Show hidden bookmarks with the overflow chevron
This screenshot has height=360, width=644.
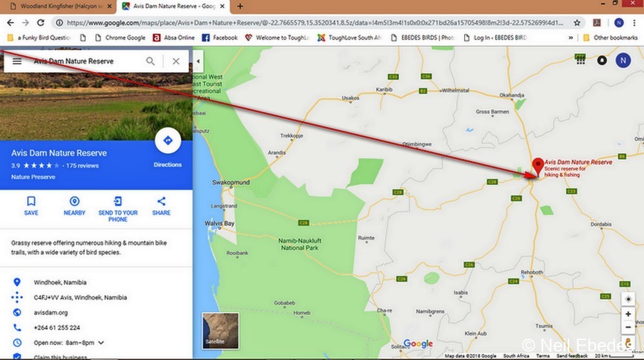click(x=571, y=38)
